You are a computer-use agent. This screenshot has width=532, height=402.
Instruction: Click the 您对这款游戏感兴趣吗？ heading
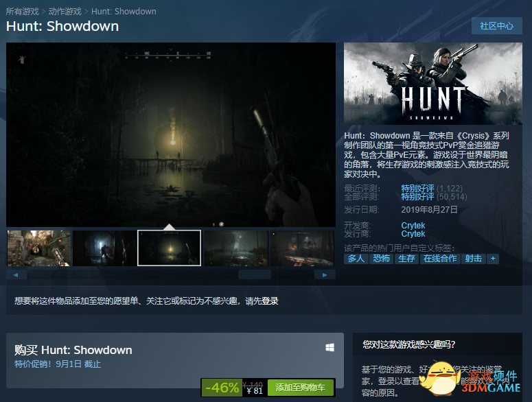click(409, 344)
